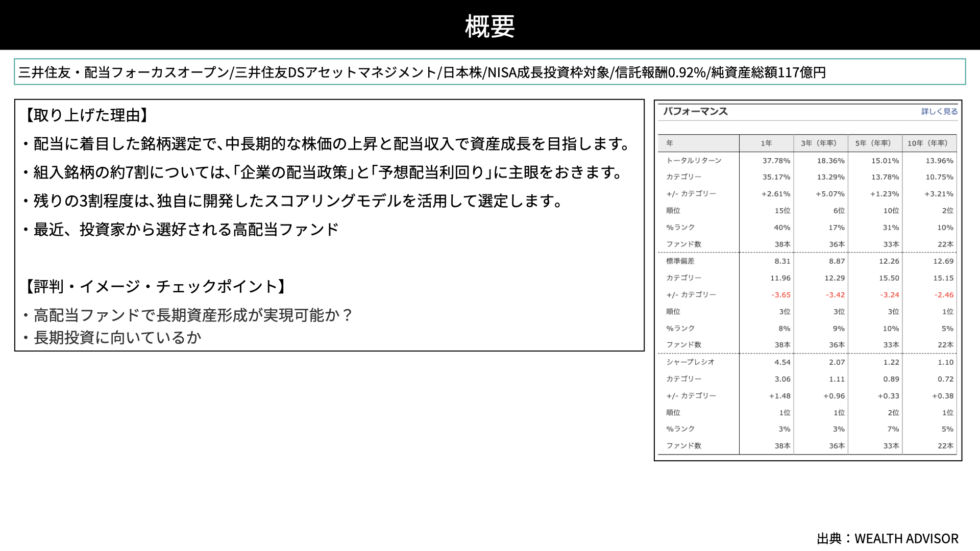
Task: Click the red -3.42 value
Action: coord(835,295)
